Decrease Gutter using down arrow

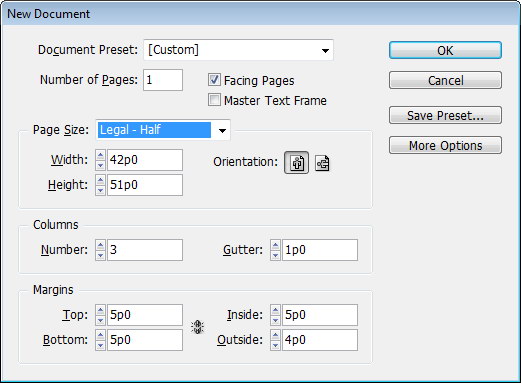tap(275, 255)
